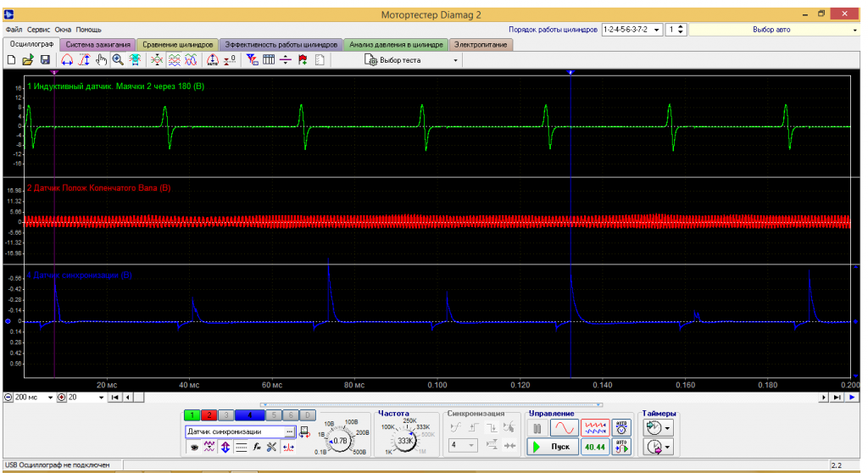Toggle blue channel 4 button
The height and width of the screenshot is (473, 868).
click(249, 415)
